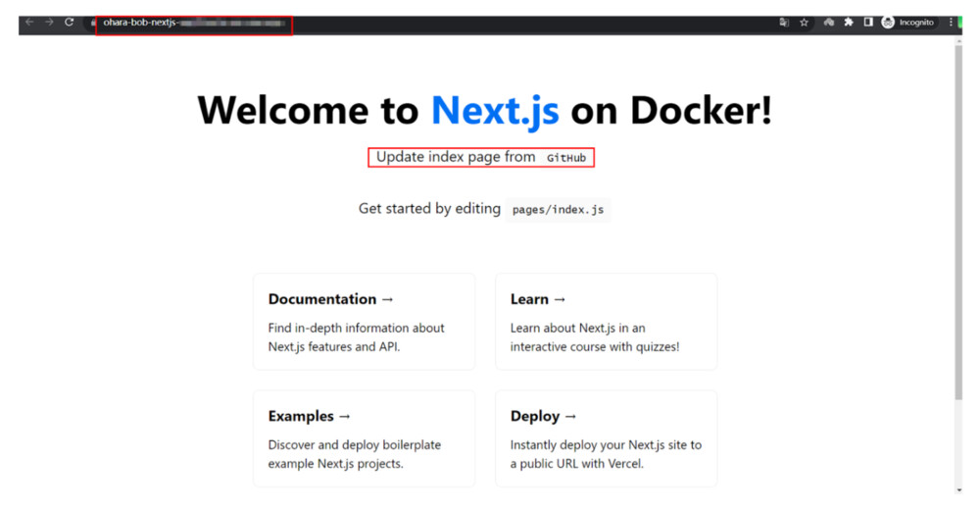Screen dimensions: 980x512
Task: Open the Learn card
Action: click(606, 322)
